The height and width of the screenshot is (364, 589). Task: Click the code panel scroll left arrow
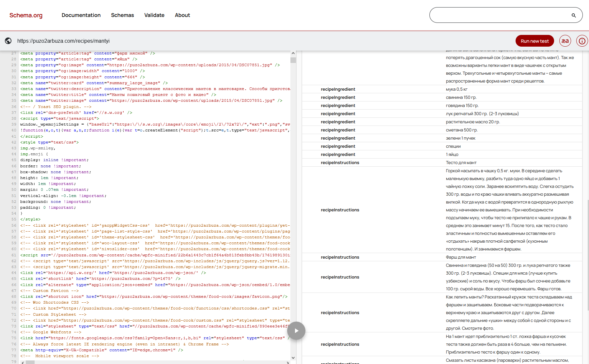[x=23, y=362]
